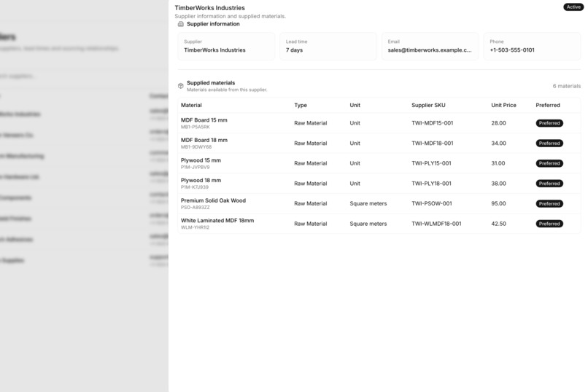588x392 pixels.
Task: Click the Unit Price column header
Action: (503, 105)
